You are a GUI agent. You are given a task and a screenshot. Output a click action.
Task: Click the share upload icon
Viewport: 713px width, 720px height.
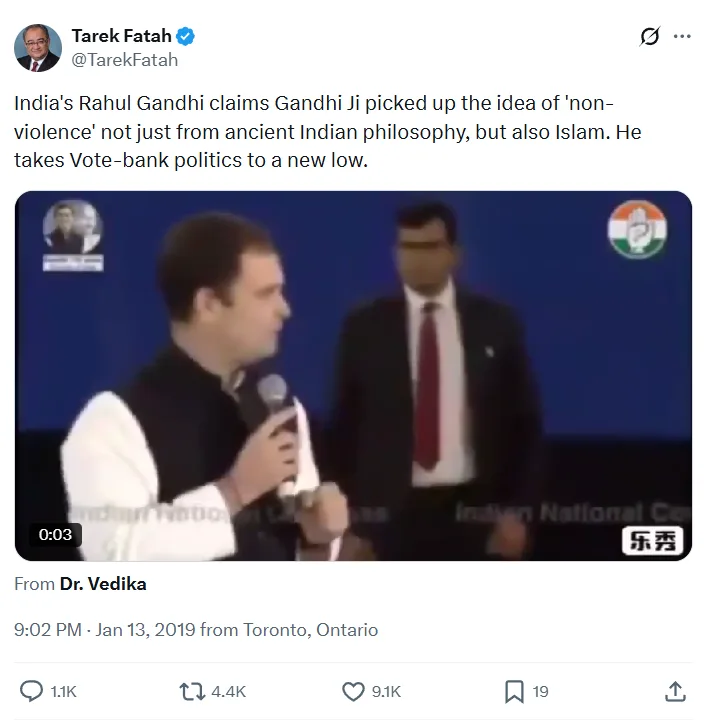(675, 691)
